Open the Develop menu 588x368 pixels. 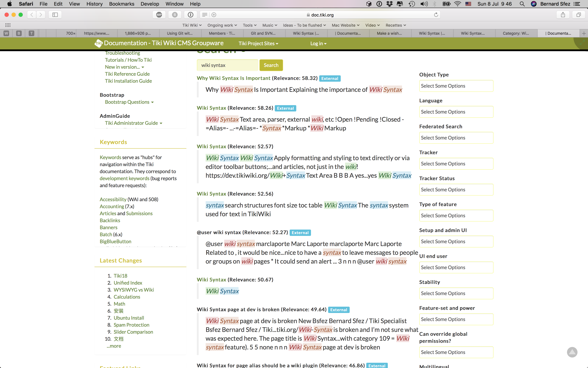(x=150, y=4)
